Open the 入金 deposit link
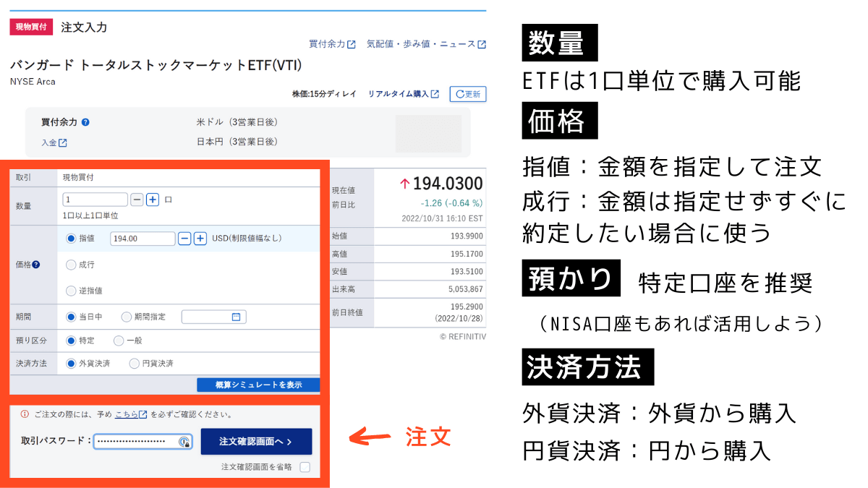The height and width of the screenshot is (488, 868). click(x=54, y=142)
